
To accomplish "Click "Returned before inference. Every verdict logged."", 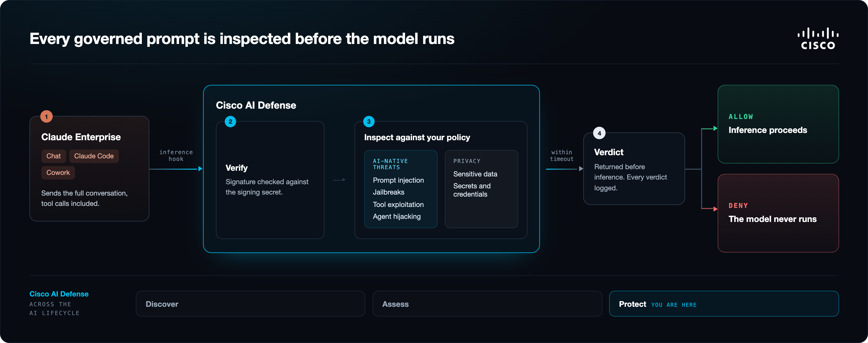I will click(630, 177).
